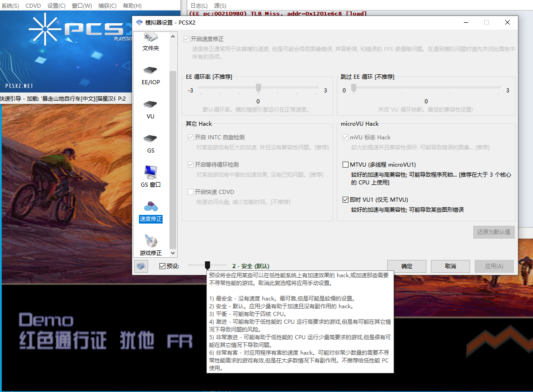
Task: Open the 设置(C) menu
Action: click(56, 5)
